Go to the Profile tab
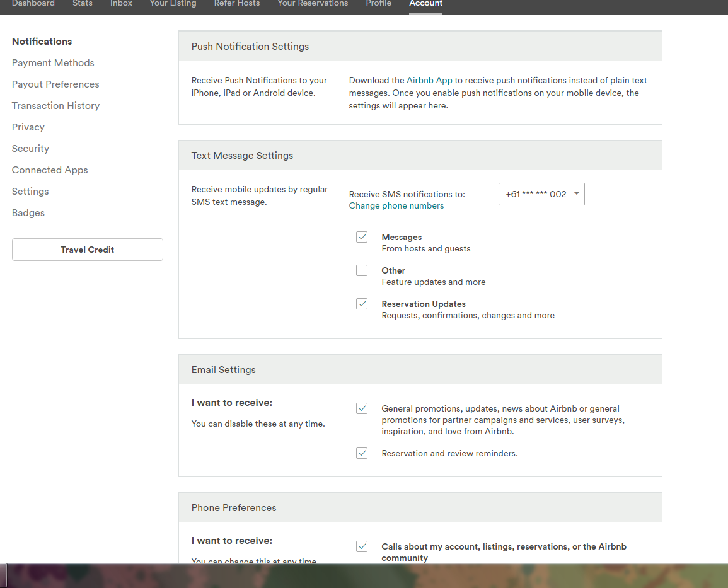The height and width of the screenshot is (588, 728). pos(378,4)
